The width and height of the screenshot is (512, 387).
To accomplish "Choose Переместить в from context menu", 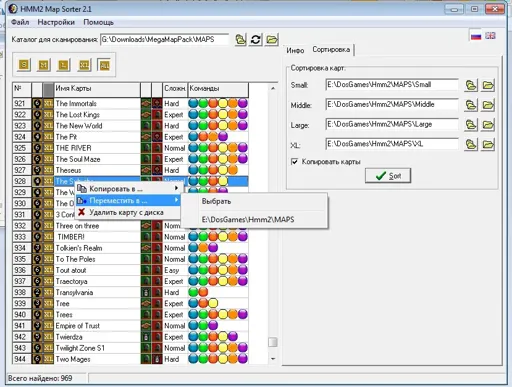I will point(128,200).
